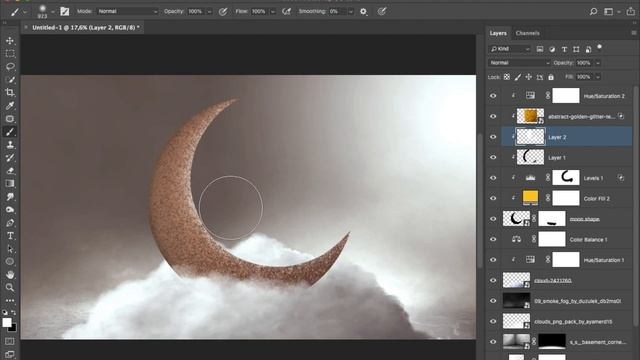Open the Layers panel options menu
The width and height of the screenshot is (640, 360).
(x=633, y=33)
